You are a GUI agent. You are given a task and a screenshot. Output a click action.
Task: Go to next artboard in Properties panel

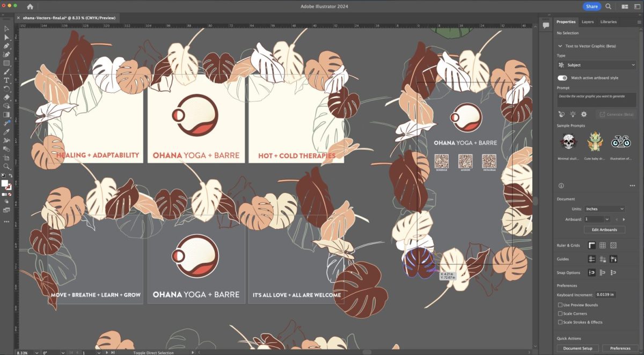[x=624, y=219]
